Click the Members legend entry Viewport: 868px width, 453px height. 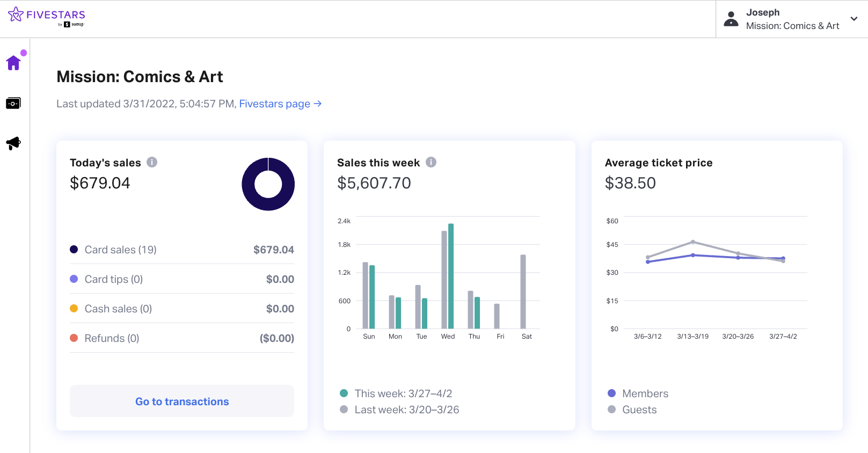click(x=638, y=393)
